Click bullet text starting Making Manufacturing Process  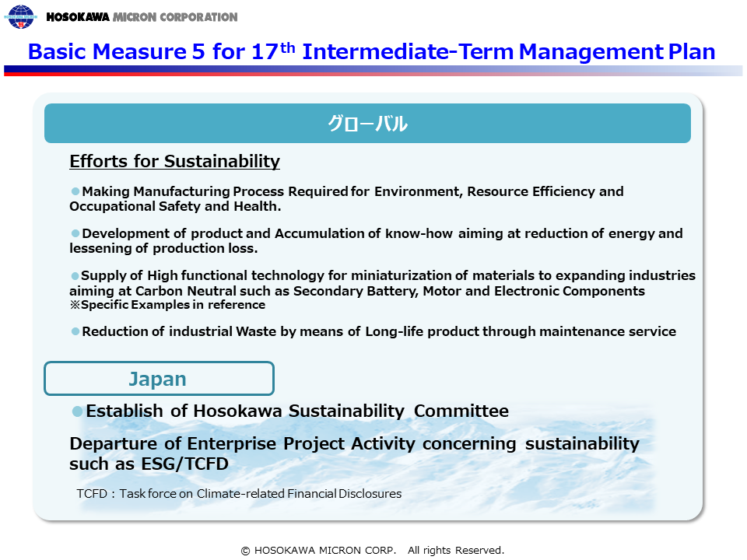346,198
